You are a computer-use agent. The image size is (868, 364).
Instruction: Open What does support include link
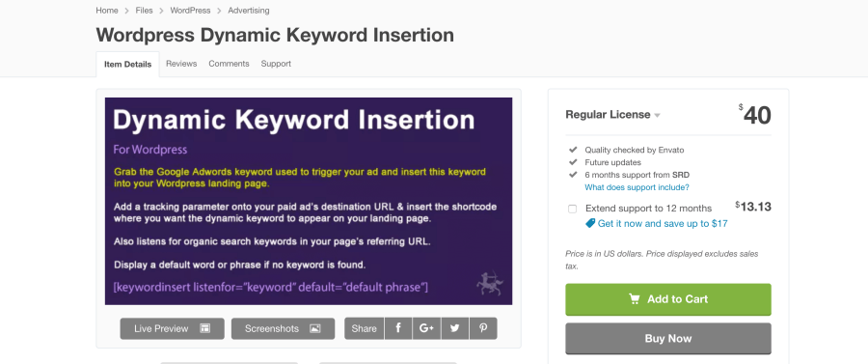pos(637,187)
